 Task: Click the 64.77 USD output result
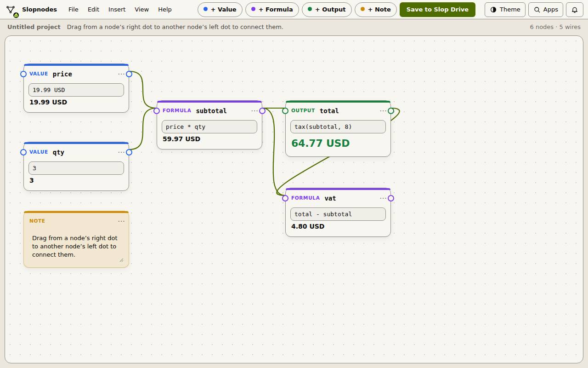coord(321,143)
